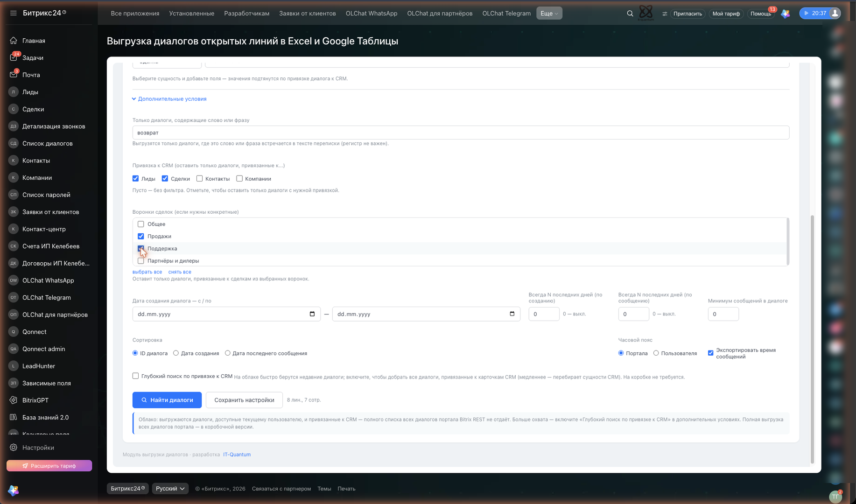Select sort by Дата последнего сообщения

[228, 353]
